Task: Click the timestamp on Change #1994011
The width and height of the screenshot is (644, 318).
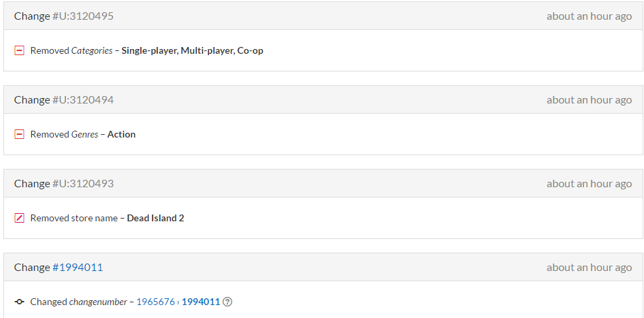Action: point(589,267)
